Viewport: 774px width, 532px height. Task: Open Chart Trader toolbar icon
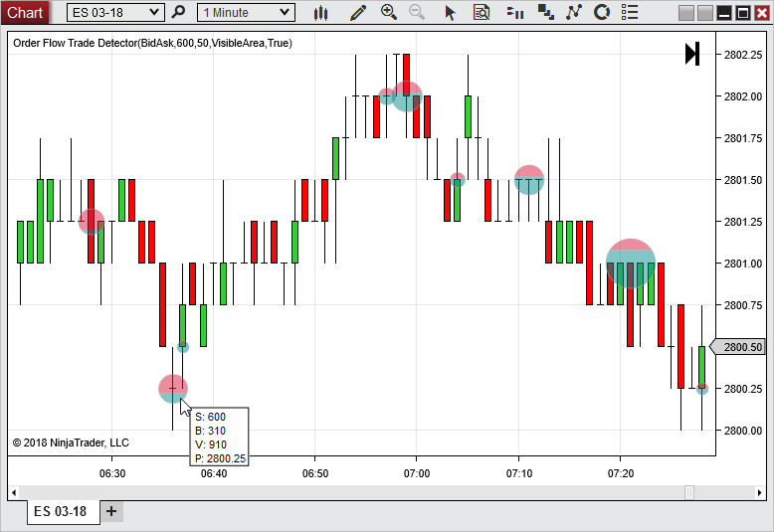point(514,13)
